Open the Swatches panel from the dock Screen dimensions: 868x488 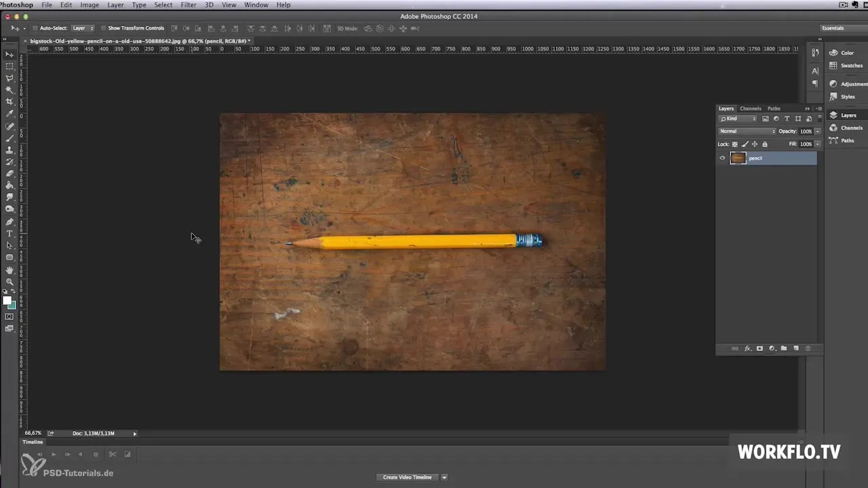[851, 66]
